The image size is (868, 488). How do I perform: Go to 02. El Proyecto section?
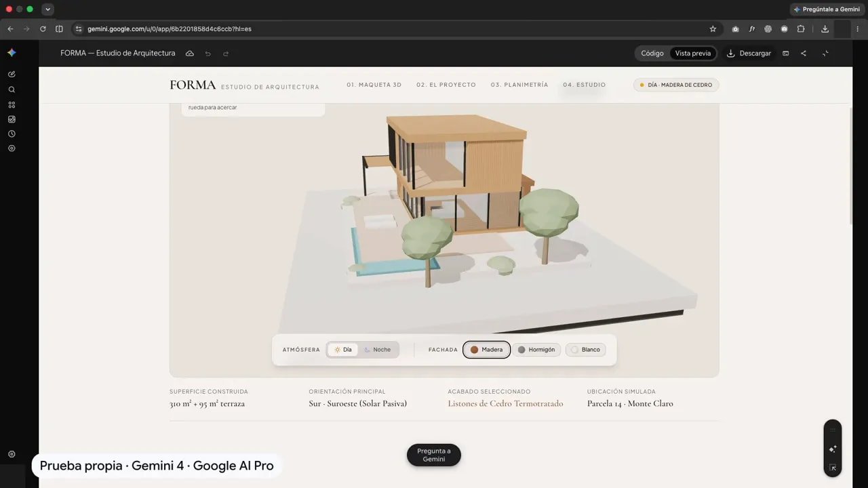[x=446, y=85]
